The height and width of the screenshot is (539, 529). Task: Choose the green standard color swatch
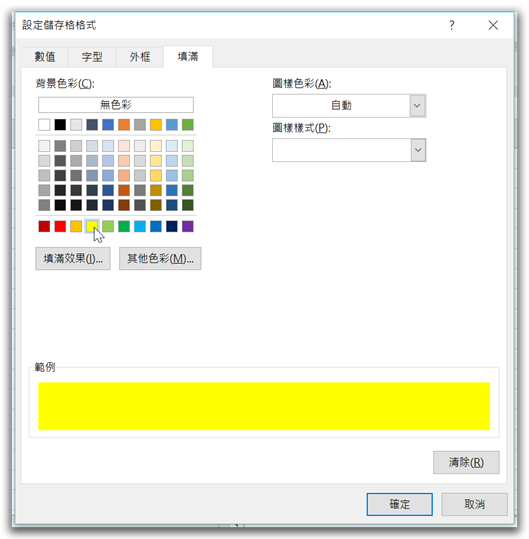click(x=124, y=226)
